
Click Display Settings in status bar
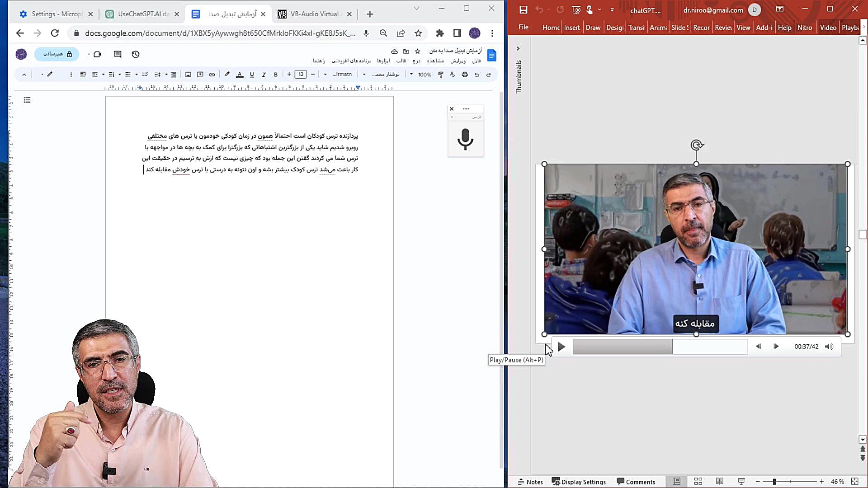(579, 482)
